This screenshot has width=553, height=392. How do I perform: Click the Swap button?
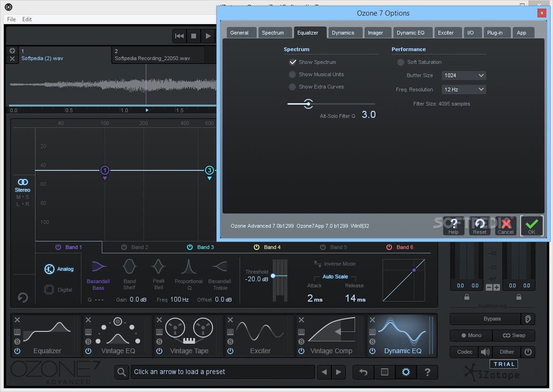pyautogui.click(x=514, y=335)
